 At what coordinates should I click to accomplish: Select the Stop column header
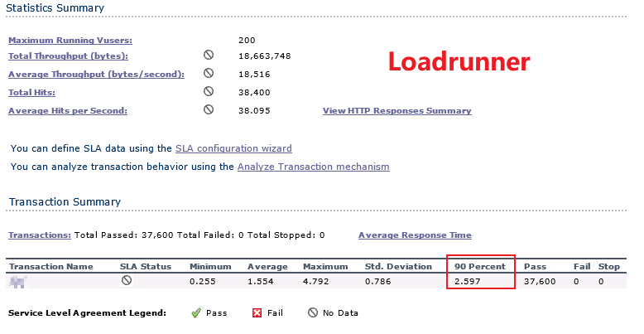[x=608, y=267]
